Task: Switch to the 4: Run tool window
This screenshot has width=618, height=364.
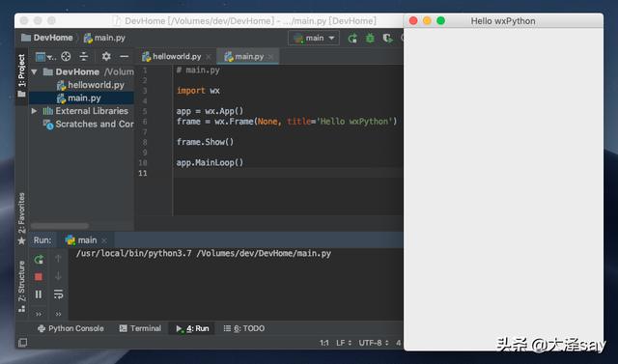Action: pyautogui.click(x=192, y=328)
